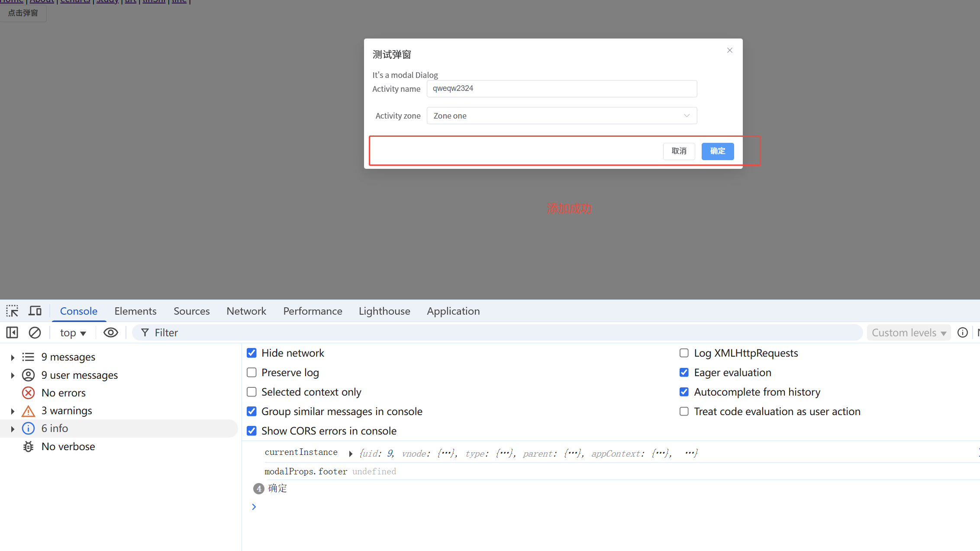Click the blue 确定 confirm button
980x551 pixels.
[717, 151]
